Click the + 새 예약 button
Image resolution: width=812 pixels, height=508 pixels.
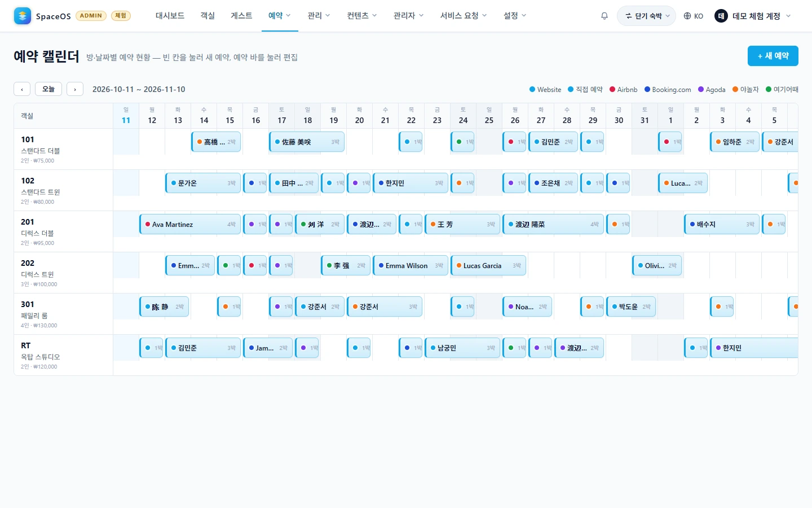click(773, 56)
